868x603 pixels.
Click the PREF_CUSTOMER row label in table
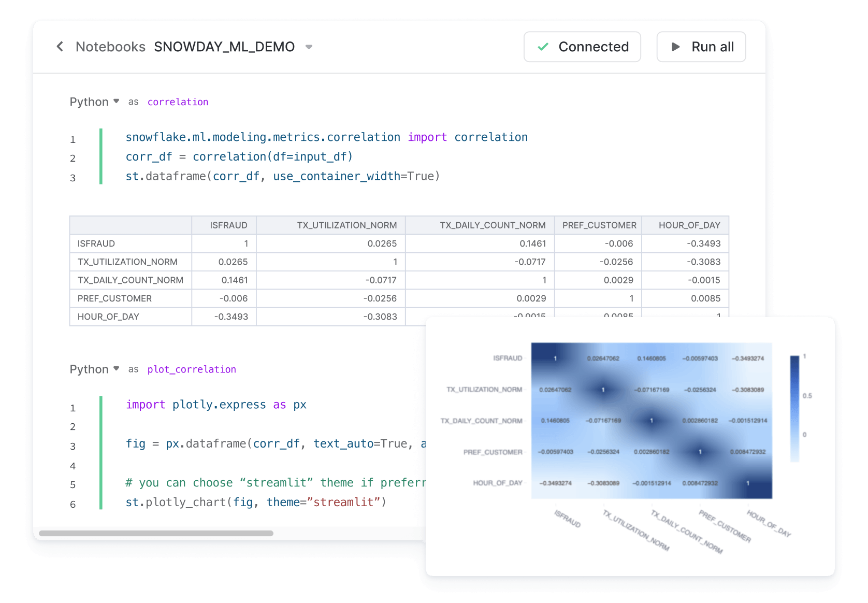click(131, 298)
